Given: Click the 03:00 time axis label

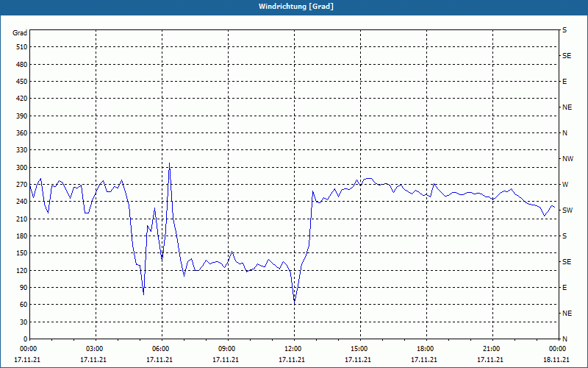Looking at the screenshot, I should [95, 349].
